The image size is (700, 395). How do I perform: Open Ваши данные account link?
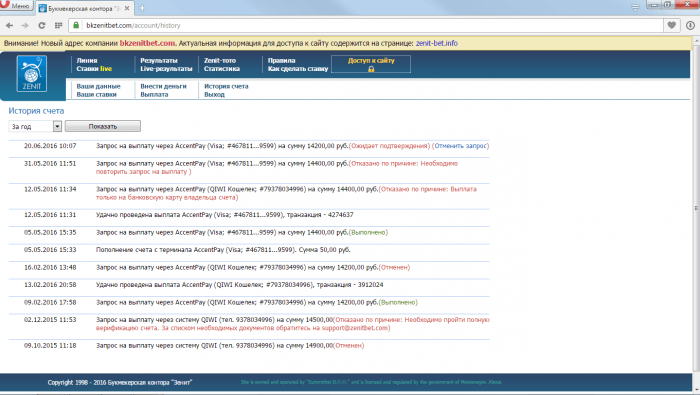tap(98, 86)
